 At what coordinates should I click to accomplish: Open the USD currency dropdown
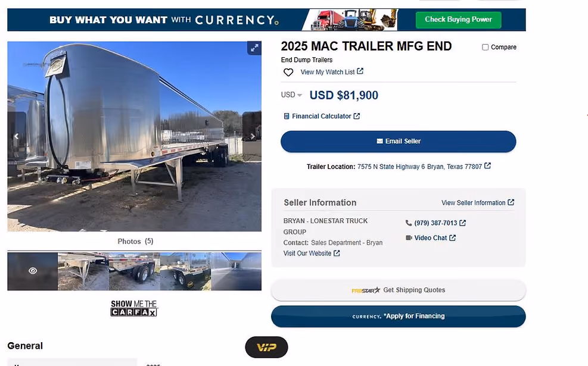291,95
